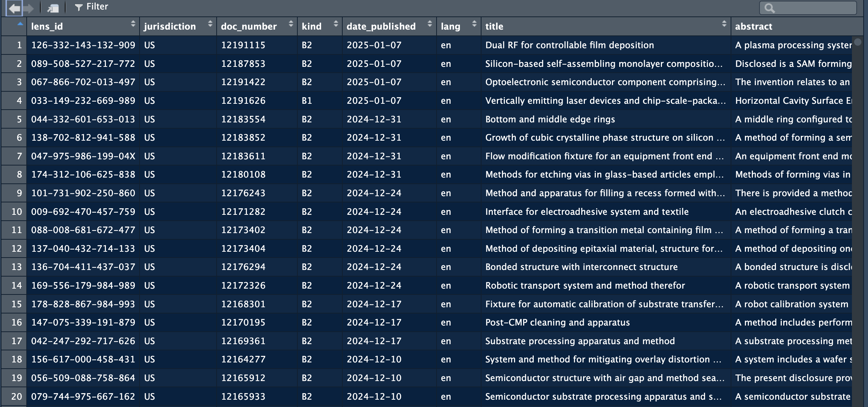Select lens_id cell 126-332-143-132-909
Image resolution: width=868 pixels, height=407 pixels.
(83, 45)
